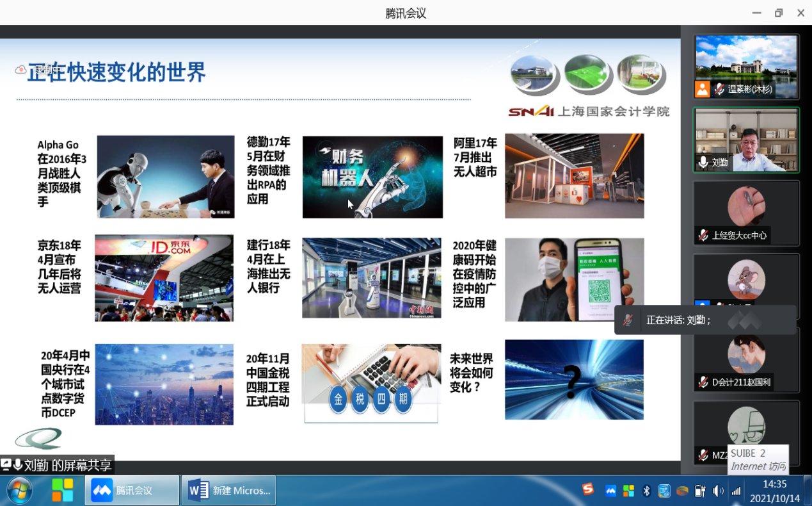Click the Windows Start button

[19, 491]
